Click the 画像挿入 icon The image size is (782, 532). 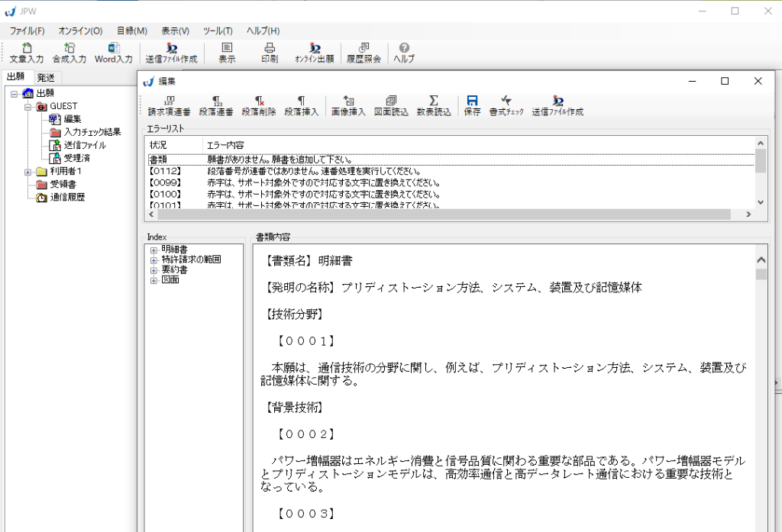click(x=349, y=105)
